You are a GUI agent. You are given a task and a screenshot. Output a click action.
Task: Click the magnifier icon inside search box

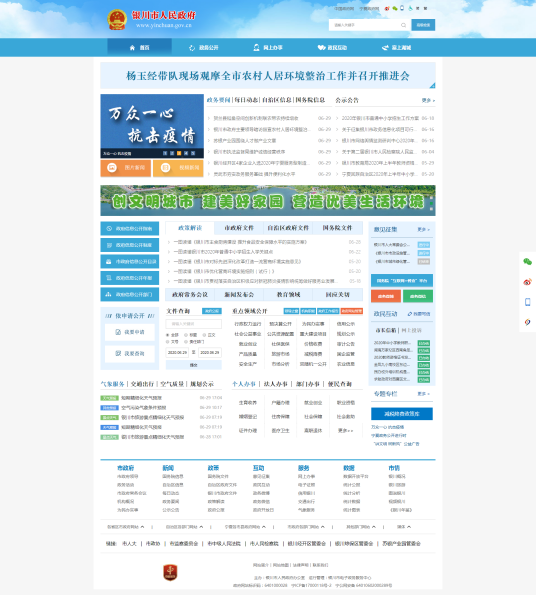click(403, 25)
